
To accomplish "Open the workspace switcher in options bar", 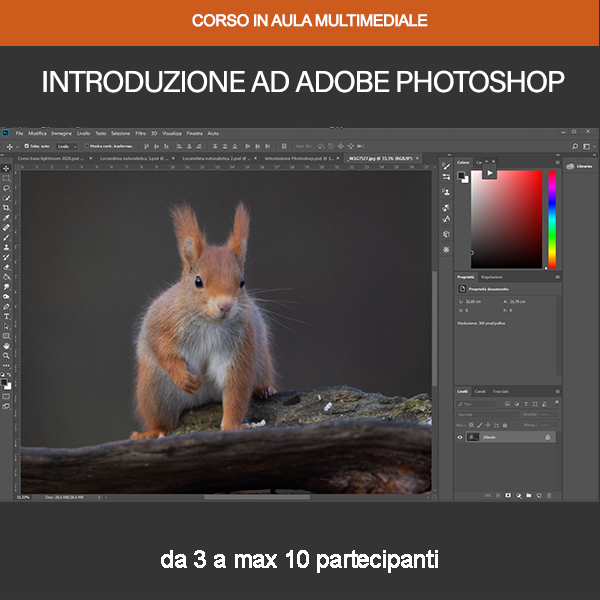I will (x=587, y=146).
